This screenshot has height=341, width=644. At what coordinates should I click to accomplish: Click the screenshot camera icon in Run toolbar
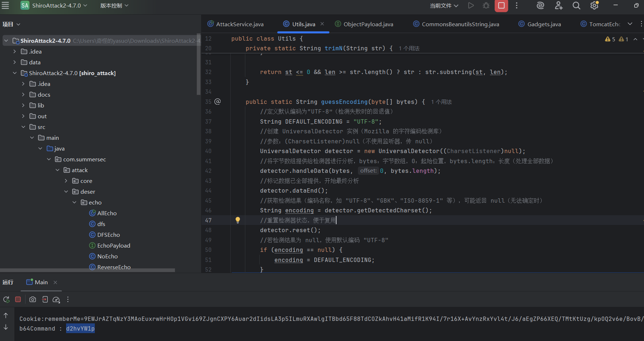(x=33, y=299)
